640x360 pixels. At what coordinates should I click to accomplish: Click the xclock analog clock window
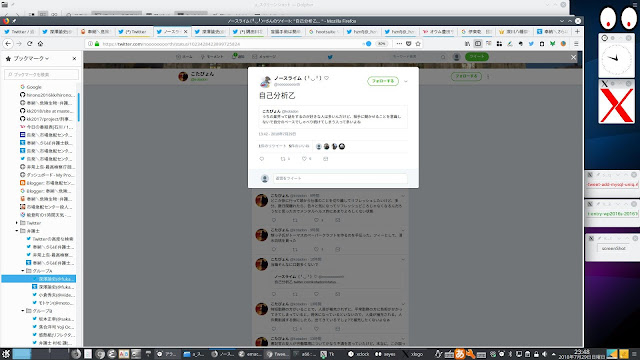[616, 58]
